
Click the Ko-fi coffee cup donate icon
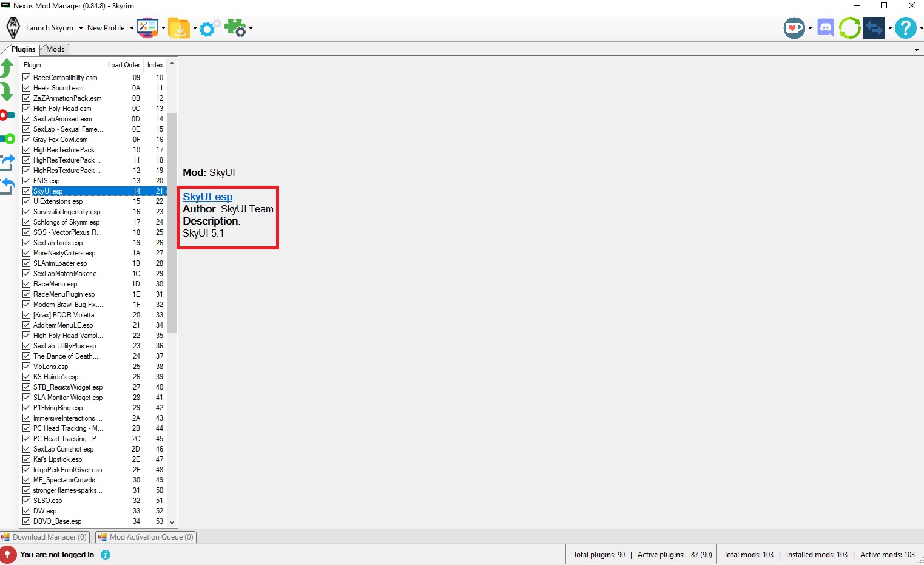pos(794,28)
